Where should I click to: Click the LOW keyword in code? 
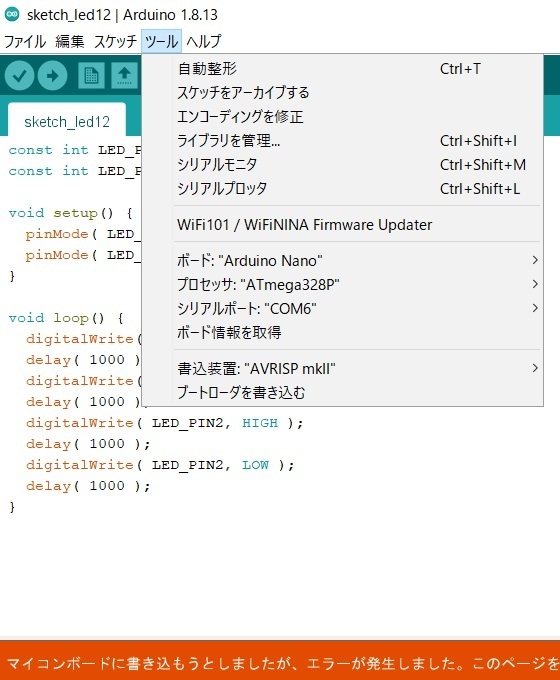[255, 465]
